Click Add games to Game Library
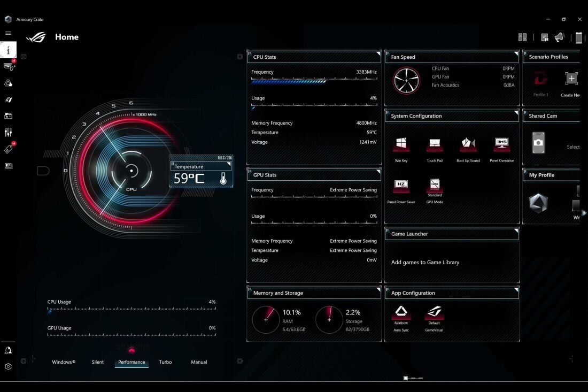This screenshot has height=392, width=588. (425, 262)
